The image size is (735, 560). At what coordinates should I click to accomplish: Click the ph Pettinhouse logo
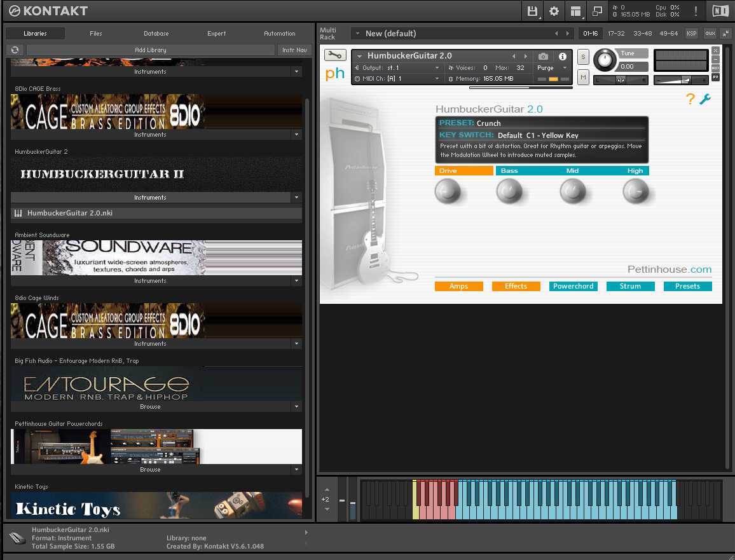(334, 74)
